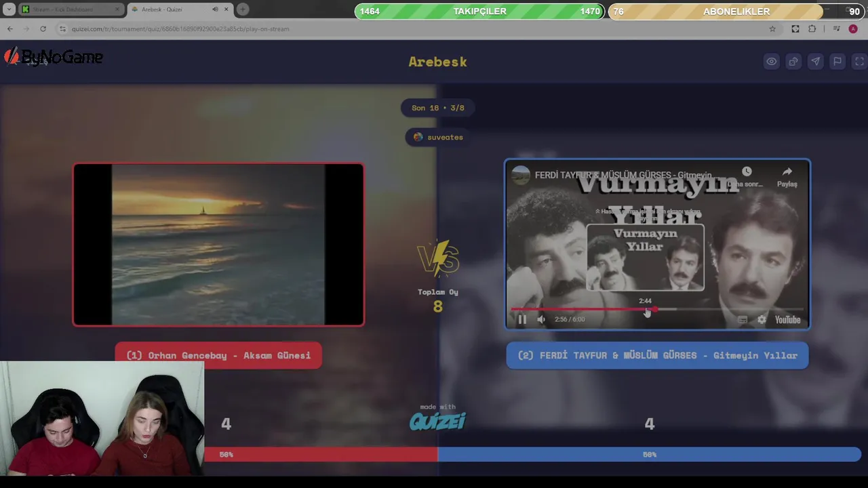Click the blue 50% vote bar
This screenshot has height=488, width=868.
pyautogui.click(x=650, y=455)
